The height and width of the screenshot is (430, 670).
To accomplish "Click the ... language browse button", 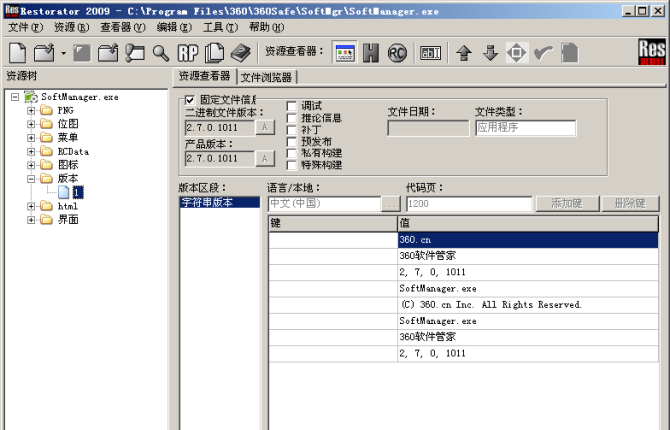I will (x=390, y=204).
